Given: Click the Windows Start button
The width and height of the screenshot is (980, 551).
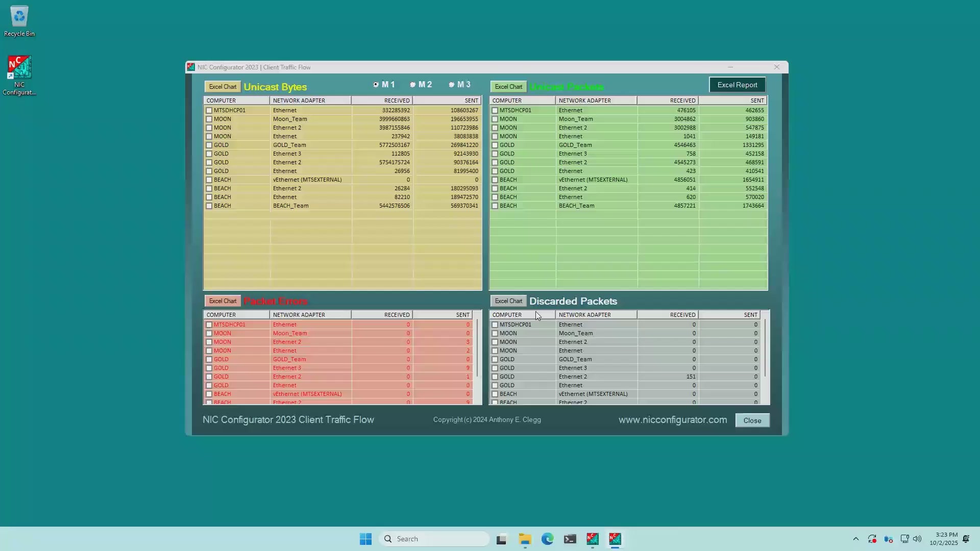Looking at the screenshot, I should [365, 539].
